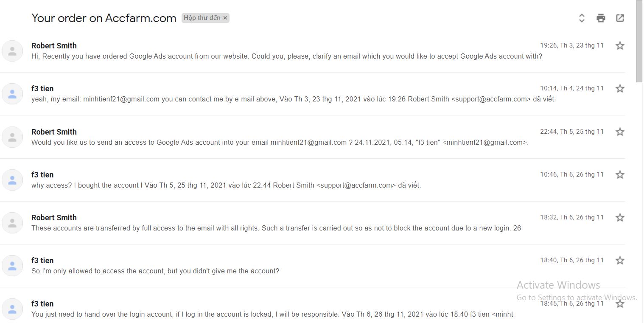The width and height of the screenshot is (644, 323).
Task: Click the subject Your order on Accfarm.com
Action: (104, 18)
